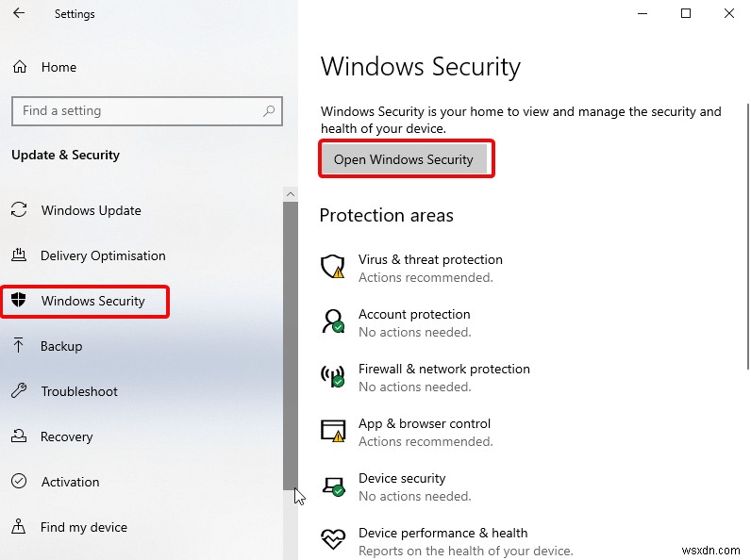Click the Windows Security shield icon
The height and width of the screenshot is (560, 751).
click(x=19, y=302)
